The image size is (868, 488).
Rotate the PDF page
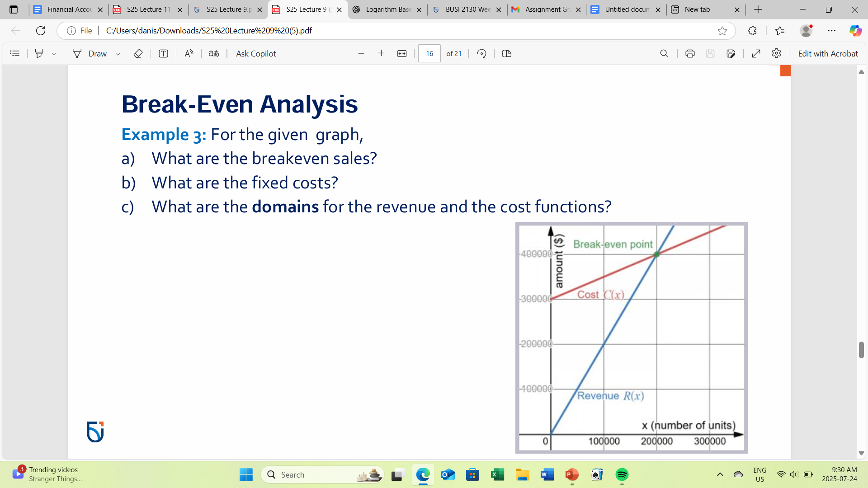tap(481, 53)
